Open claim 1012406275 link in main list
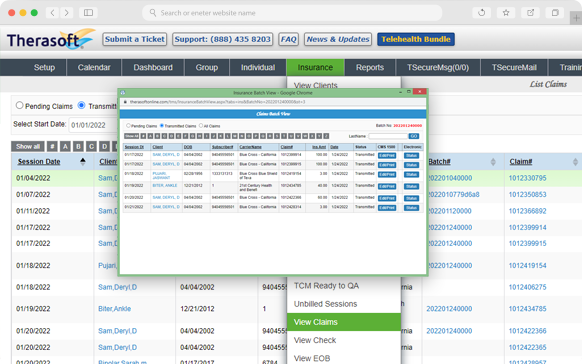 pos(527,287)
